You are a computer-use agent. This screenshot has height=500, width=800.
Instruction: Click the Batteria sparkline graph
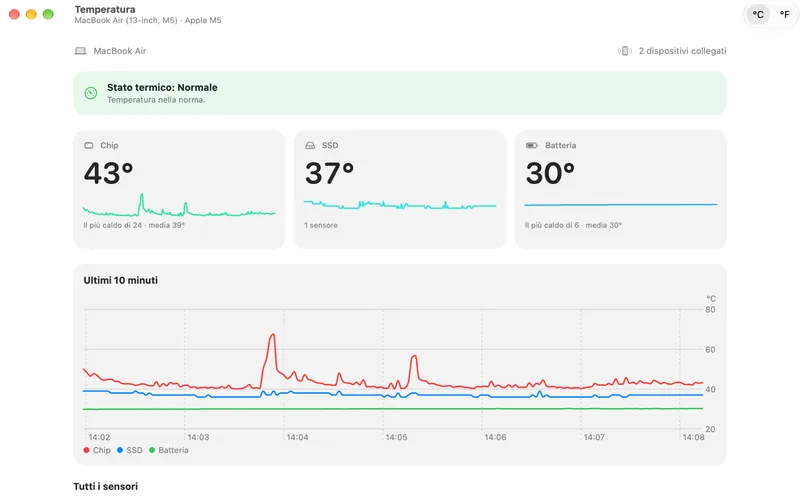(x=620, y=205)
